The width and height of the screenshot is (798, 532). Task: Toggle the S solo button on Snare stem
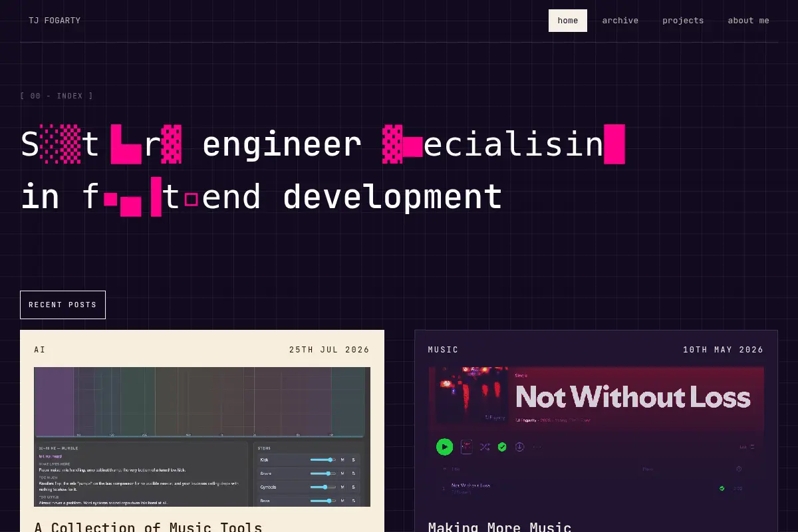point(353,473)
